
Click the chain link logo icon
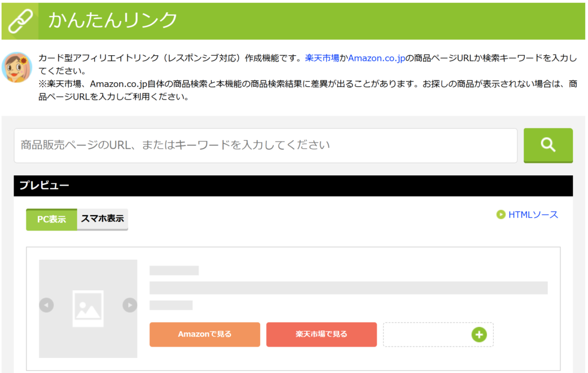click(20, 21)
